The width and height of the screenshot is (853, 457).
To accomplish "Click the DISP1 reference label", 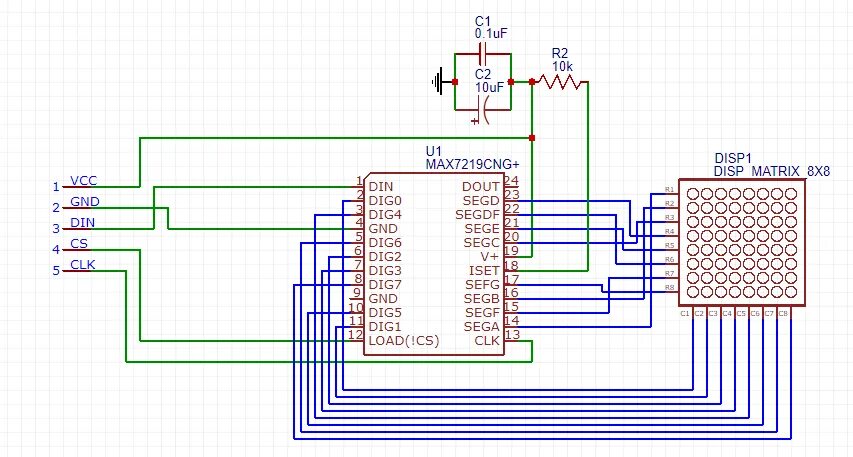I will coord(733,158).
